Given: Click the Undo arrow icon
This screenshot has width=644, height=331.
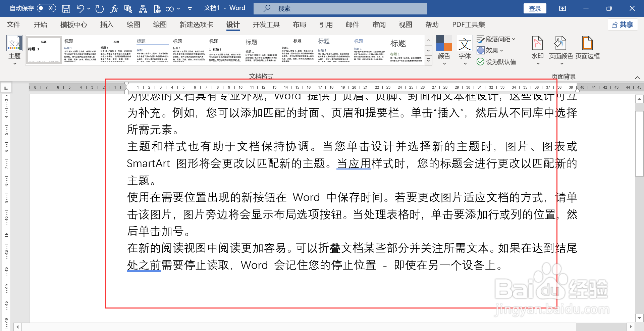Looking at the screenshot, I should (80, 9).
